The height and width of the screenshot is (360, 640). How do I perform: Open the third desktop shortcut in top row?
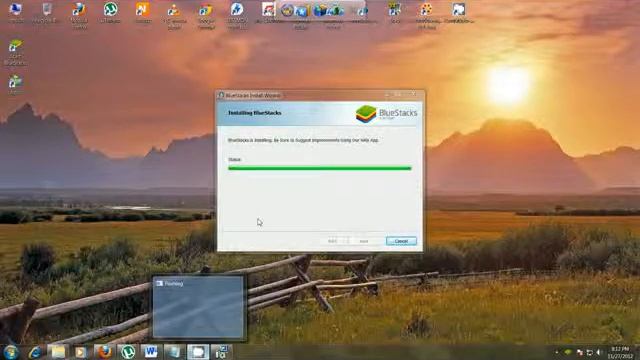(79, 16)
